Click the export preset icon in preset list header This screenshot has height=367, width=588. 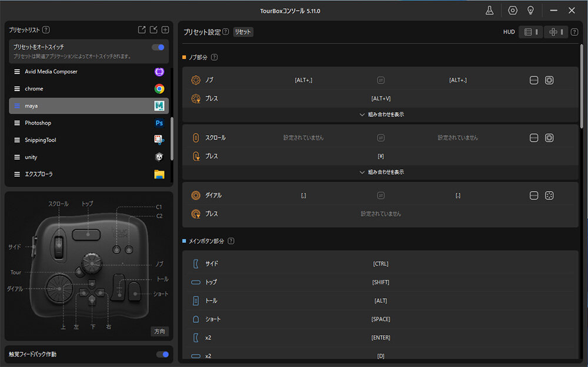coord(141,30)
